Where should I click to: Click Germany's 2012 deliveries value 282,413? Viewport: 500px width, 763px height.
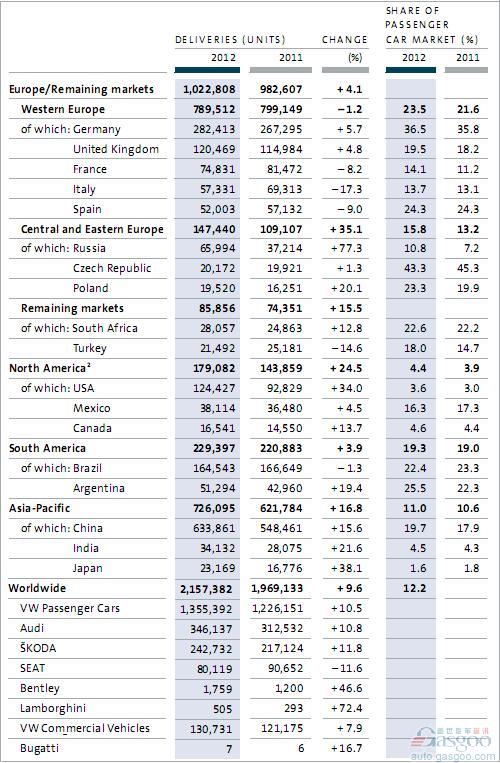coord(214,129)
